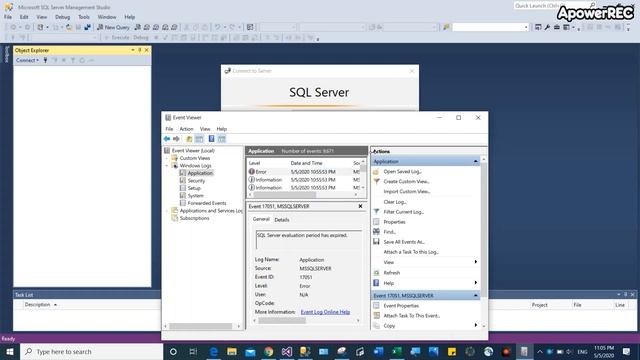Click the Windows Start button
The image size is (640, 360).
pyautogui.click(x=10, y=351)
